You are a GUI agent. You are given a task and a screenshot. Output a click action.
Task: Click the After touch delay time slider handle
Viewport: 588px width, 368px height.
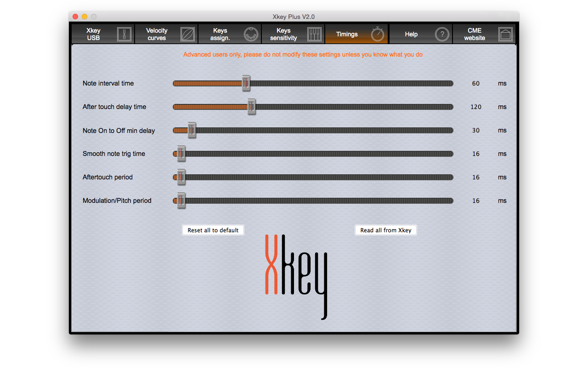pyautogui.click(x=251, y=107)
